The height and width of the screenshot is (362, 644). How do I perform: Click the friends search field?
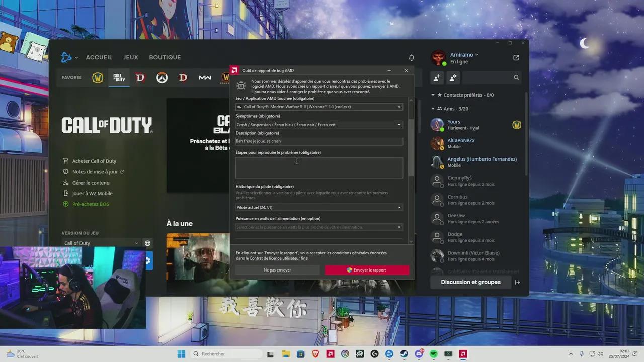pyautogui.click(x=492, y=78)
